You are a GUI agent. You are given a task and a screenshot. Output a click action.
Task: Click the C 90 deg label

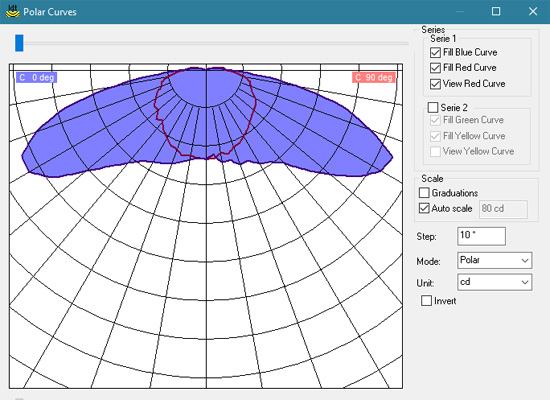(374, 78)
